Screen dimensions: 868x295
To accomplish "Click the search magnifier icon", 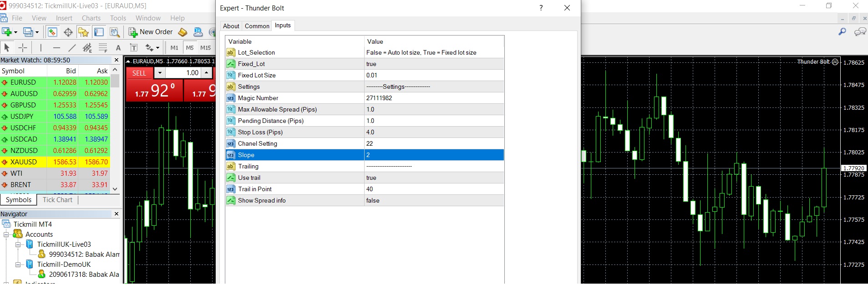I will coord(842,31).
